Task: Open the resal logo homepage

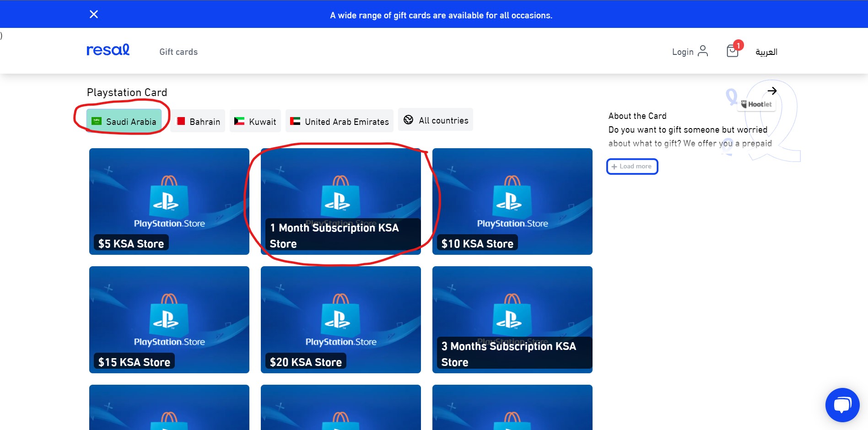Action: pos(108,50)
